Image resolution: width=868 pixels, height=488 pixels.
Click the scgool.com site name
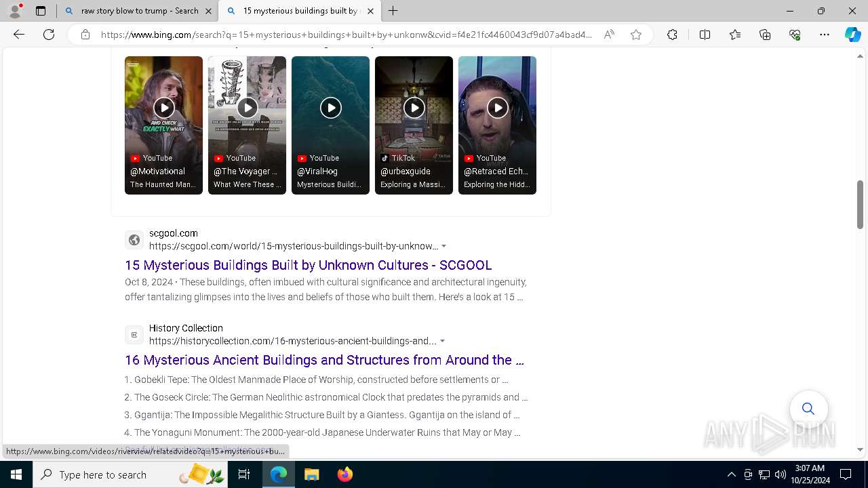174,233
